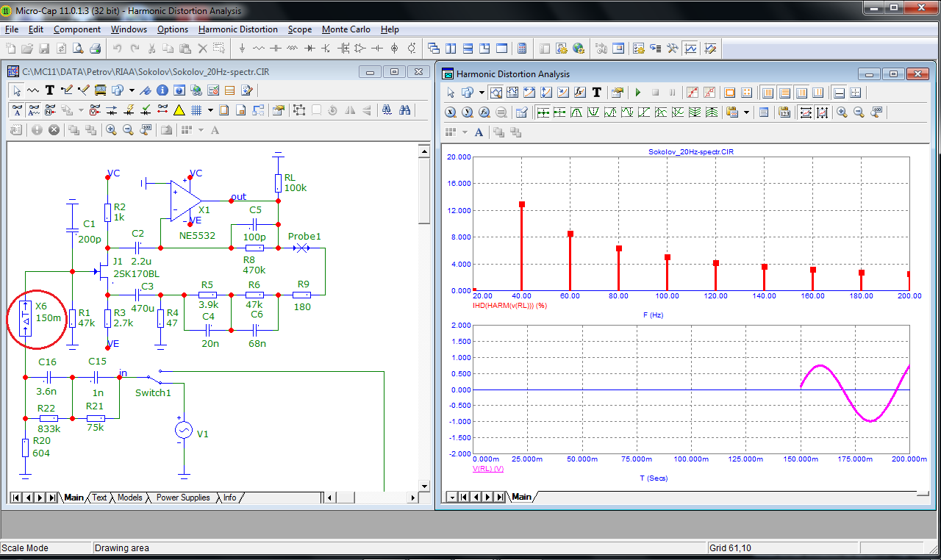
Task: Click the schematic vertical scrollbar down arrow
Action: (423, 486)
